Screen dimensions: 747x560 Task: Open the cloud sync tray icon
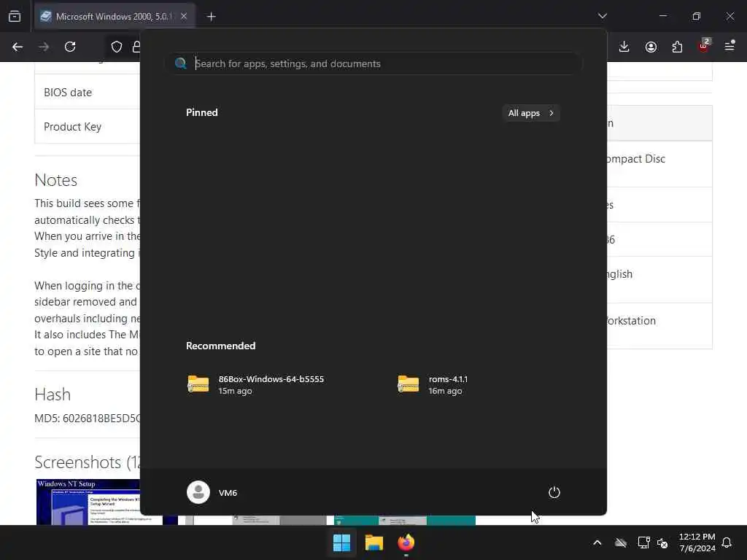point(620,542)
